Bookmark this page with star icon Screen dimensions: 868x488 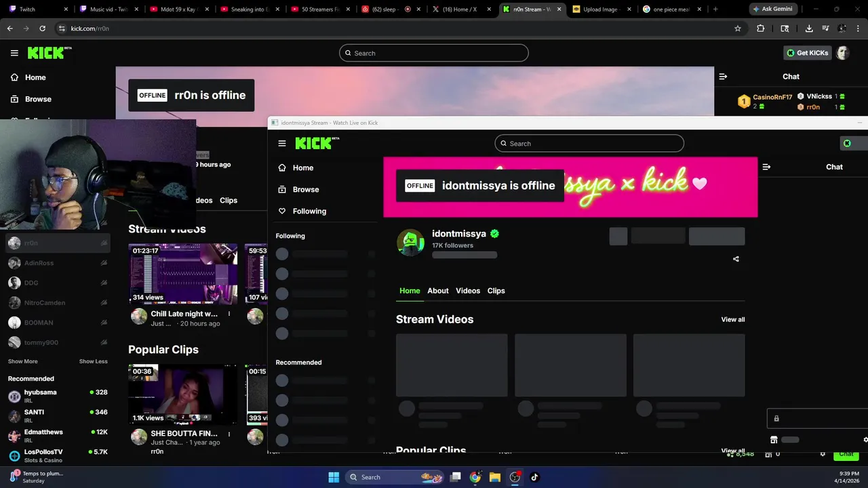738,28
